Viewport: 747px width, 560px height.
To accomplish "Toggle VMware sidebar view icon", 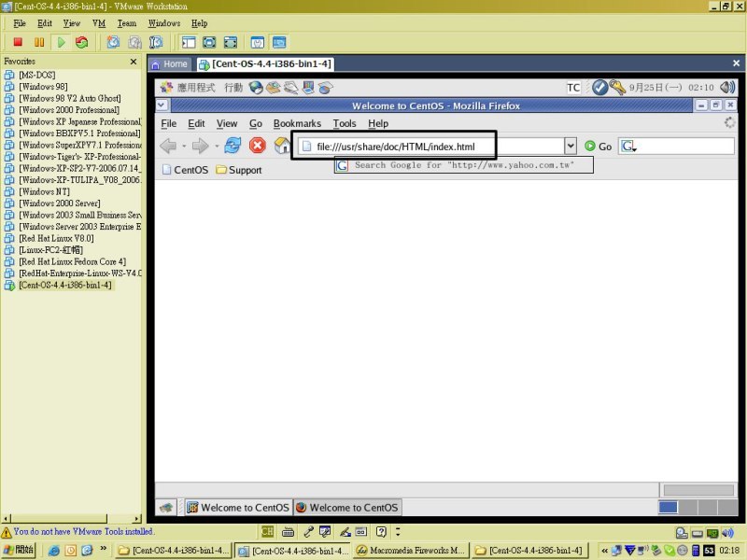I will (x=189, y=42).
